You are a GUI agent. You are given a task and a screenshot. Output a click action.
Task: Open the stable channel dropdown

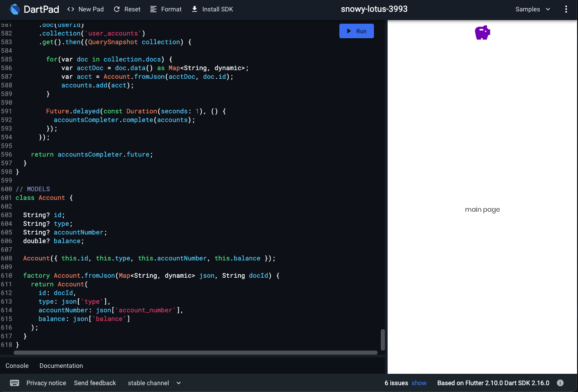[154, 383]
